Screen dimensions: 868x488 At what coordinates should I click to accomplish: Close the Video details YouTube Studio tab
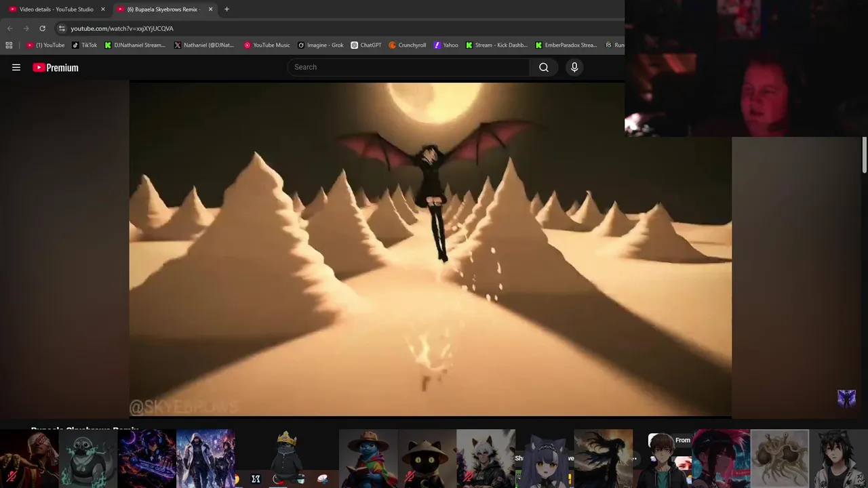(103, 9)
